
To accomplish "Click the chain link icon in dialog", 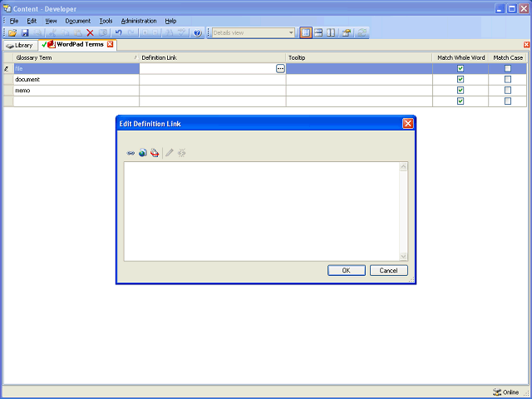I will point(131,153).
